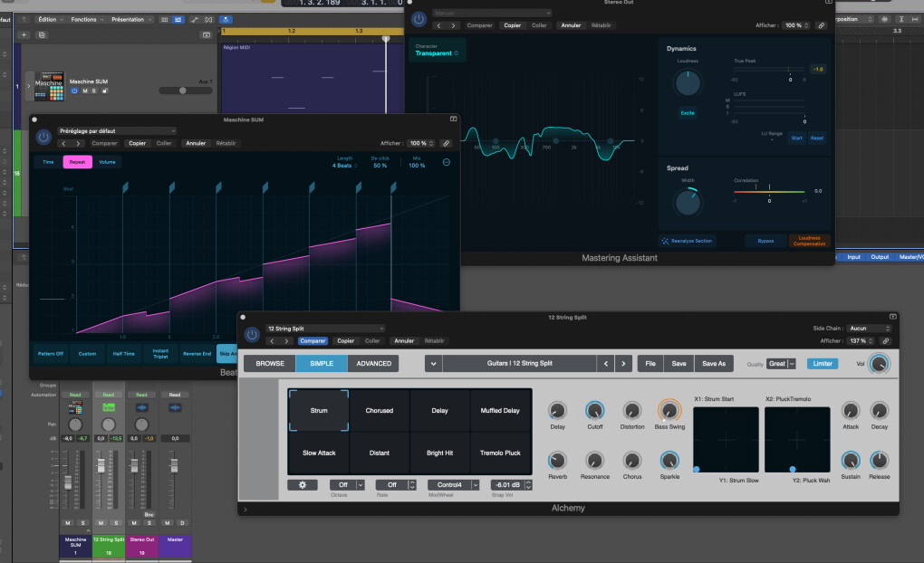The width and height of the screenshot is (924, 563).
Task: Solo the Maschine SUM track in header
Action: click(x=93, y=91)
